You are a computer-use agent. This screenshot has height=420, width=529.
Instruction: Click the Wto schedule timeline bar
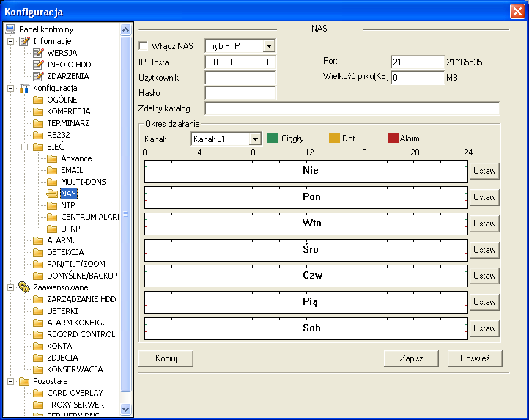306,224
